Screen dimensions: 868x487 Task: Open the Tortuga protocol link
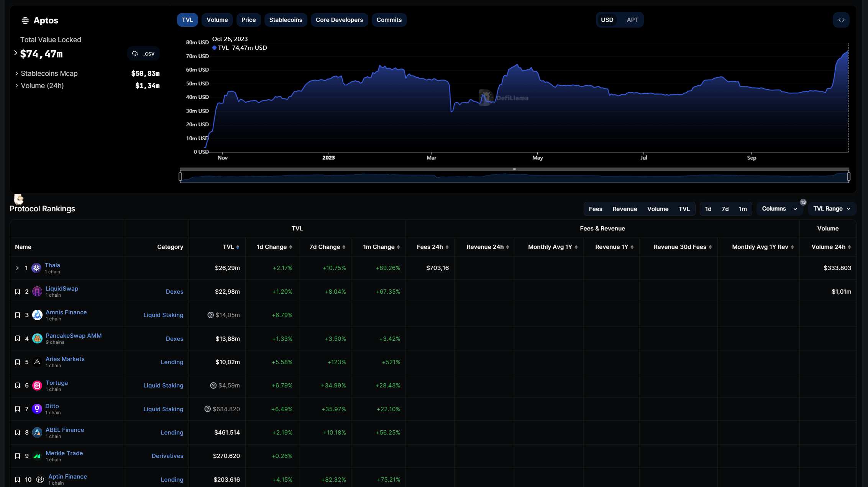[57, 383]
